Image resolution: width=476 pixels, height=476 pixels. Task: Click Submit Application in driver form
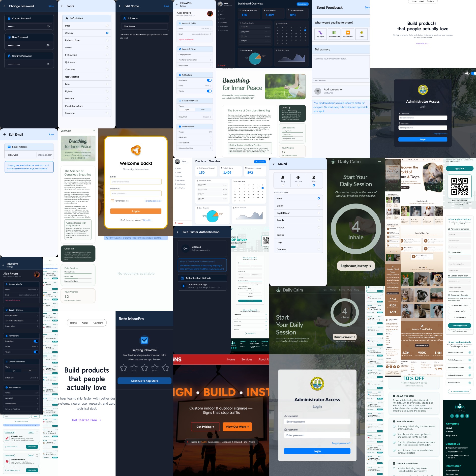pyautogui.click(x=459, y=326)
